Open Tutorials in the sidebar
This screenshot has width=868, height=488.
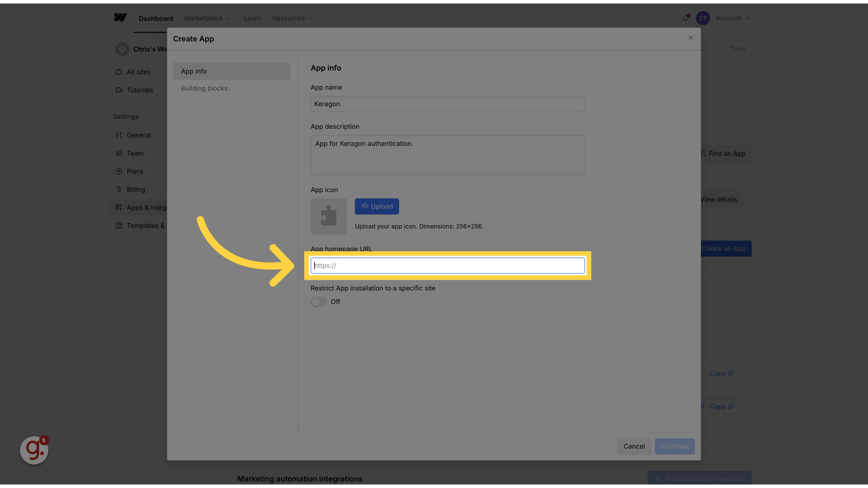tap(140, 90)
